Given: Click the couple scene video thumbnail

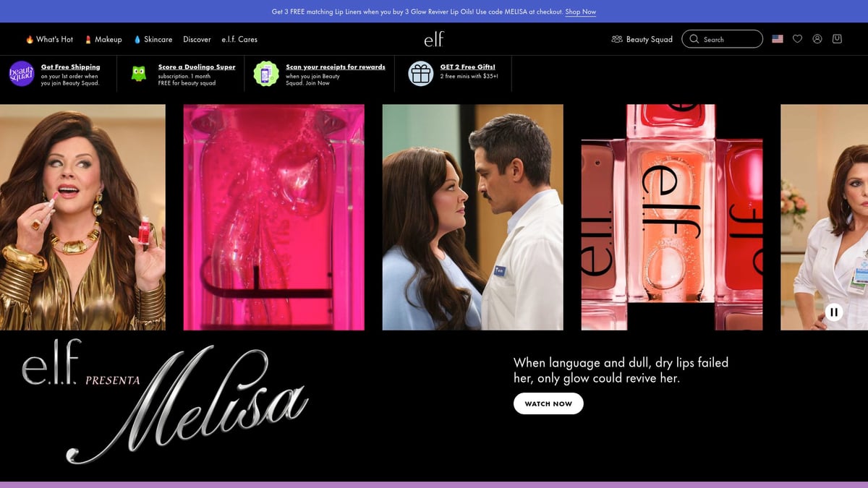Looking at the screenshot, I should 472,217.
